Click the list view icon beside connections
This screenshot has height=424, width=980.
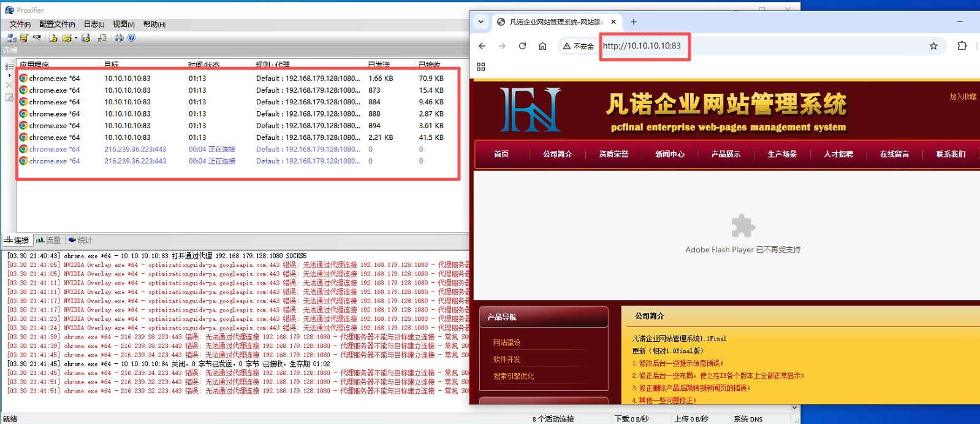point(9,66)
